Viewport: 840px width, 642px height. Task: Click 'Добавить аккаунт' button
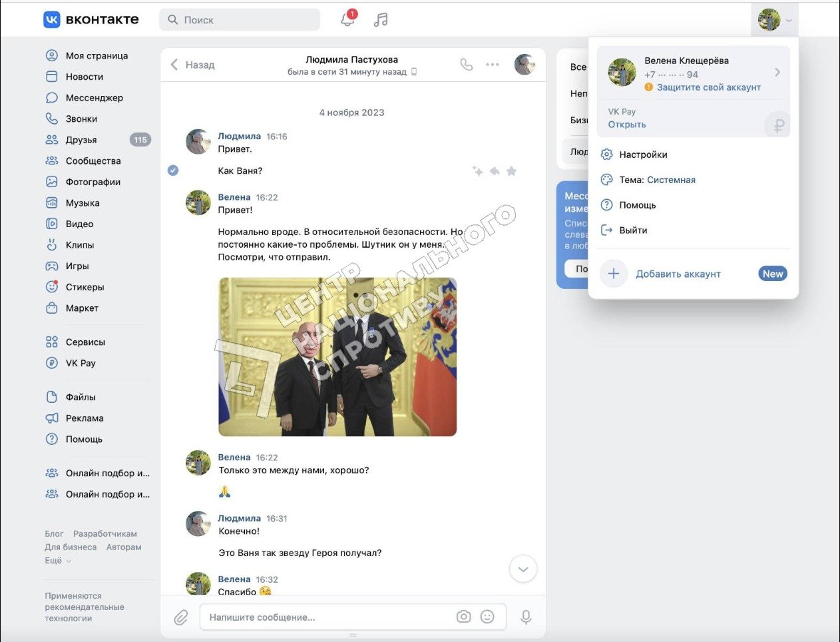coord(678,274)
